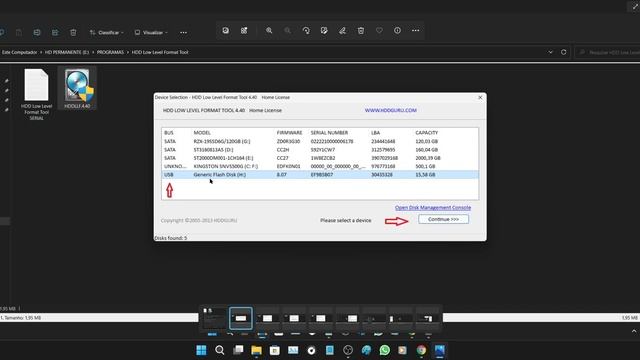
Task: Select the HDD Low Level Format Tool SERIAL file
Action: (x=36, y=94)
